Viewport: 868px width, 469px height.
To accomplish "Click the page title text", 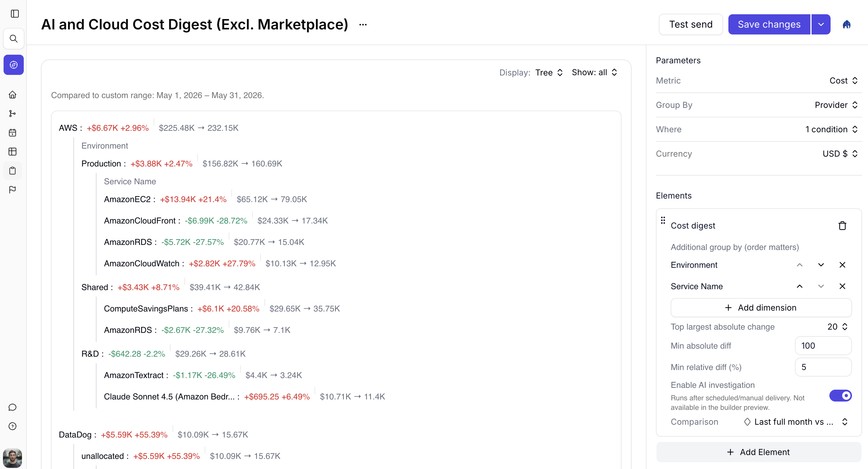I will [195, 24].
